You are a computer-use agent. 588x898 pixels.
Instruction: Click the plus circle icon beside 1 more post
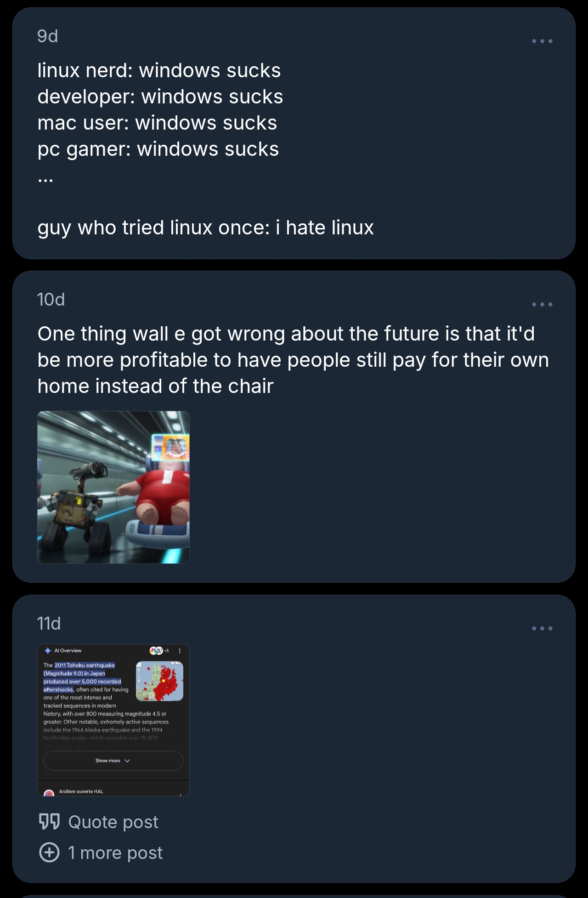[x=49, y=853]
